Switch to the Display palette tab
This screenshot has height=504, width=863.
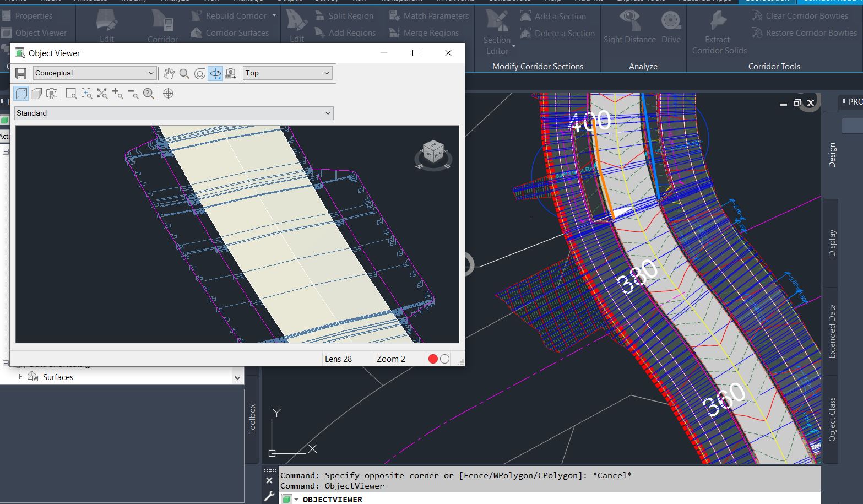[x=832, y=243]
